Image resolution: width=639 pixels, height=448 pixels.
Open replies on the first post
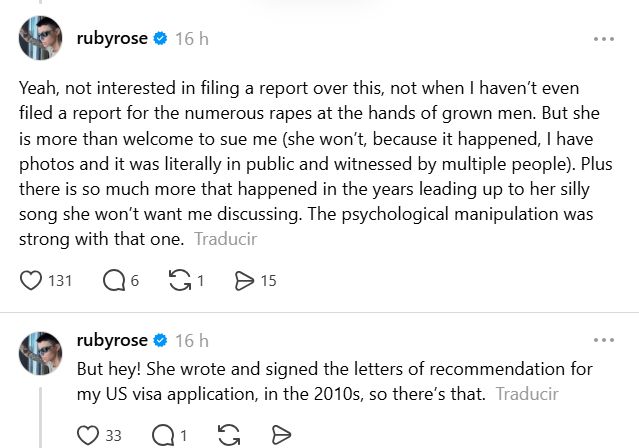(x=115, y=281)
